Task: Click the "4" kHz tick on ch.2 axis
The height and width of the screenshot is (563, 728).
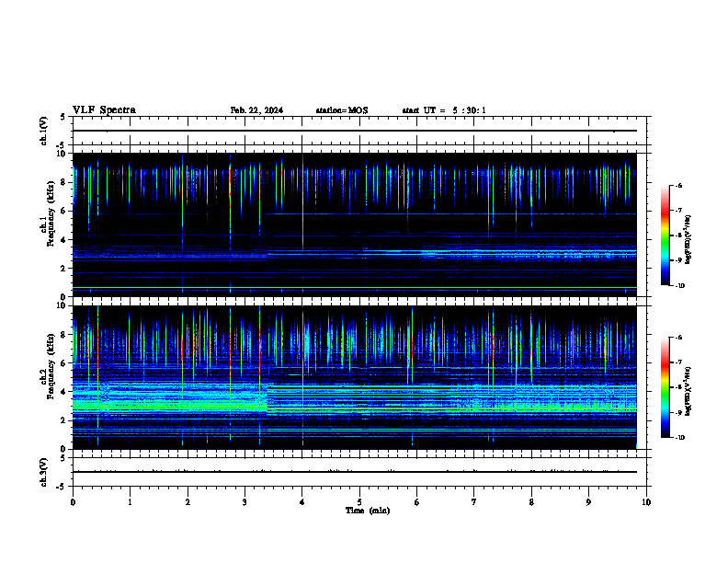Action: (65, 392)
